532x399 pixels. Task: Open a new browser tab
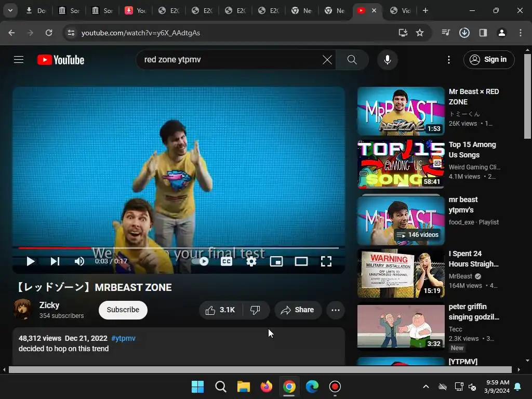425,10
